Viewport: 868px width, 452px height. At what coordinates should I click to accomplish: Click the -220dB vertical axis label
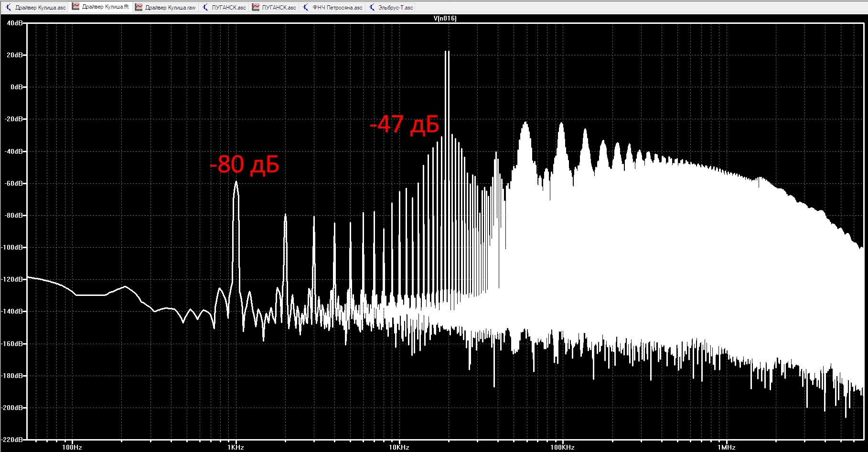click(x=12, y=439)
